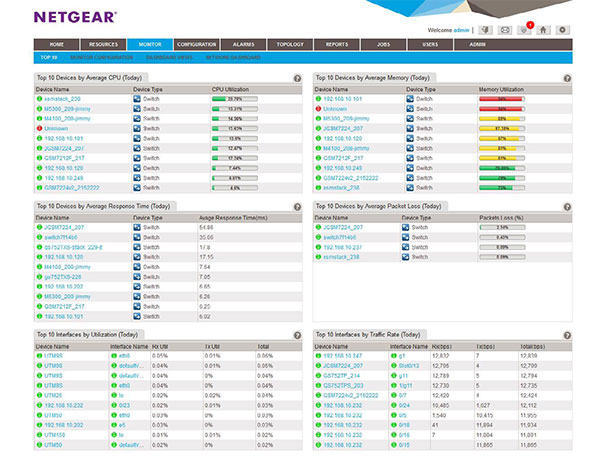The height and width of the screenshot is (461, 600).
Task: Open the USERS main menu tab
Action: [x=430, y=44]
